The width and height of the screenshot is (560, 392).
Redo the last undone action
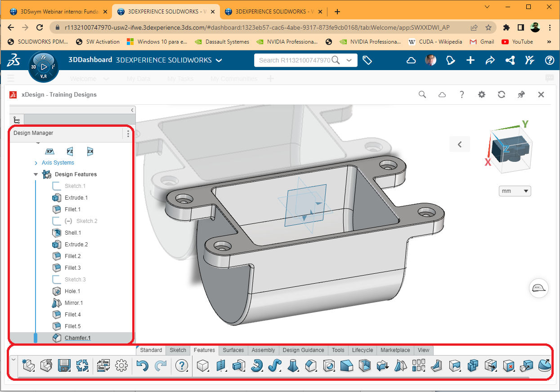[x=161, y=366]
